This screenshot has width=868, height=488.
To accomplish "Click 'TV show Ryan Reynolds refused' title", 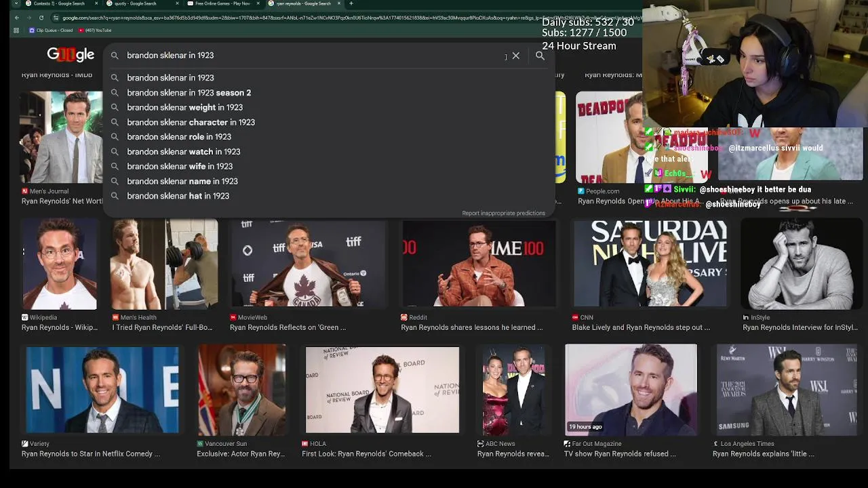I will (x=620, y=453).
